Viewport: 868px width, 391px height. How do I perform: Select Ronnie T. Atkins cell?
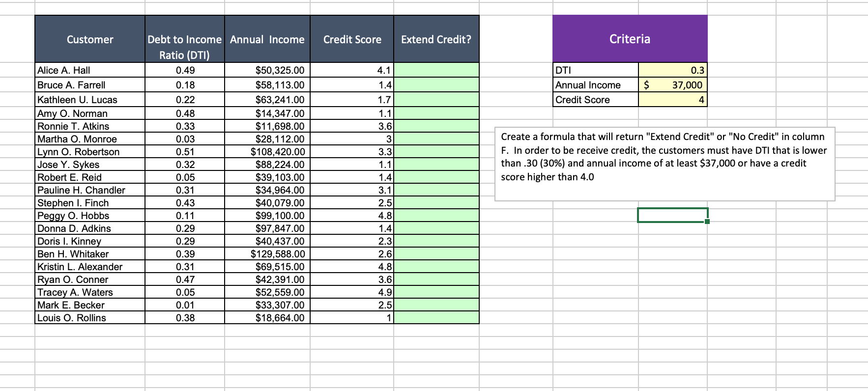point(90,126)
